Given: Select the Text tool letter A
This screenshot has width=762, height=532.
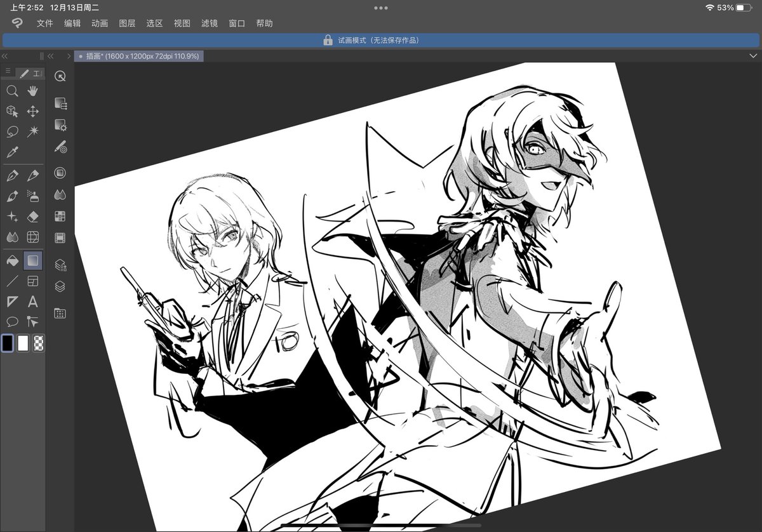Looking at the screenshot, I should click(x=33, y=302).
